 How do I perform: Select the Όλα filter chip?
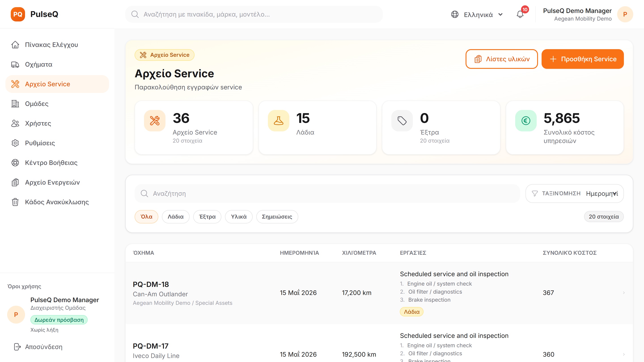coord(146,217)
